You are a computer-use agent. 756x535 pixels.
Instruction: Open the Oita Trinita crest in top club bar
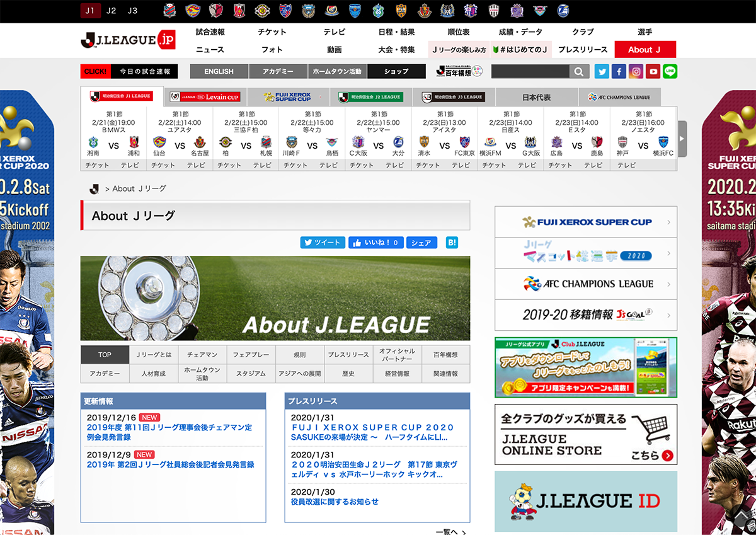click(564, 10)
